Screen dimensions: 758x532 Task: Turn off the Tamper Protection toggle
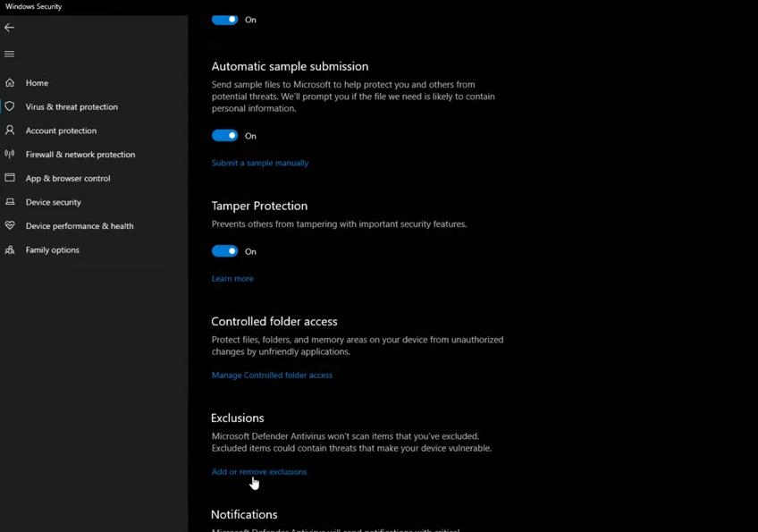(225, 251)
